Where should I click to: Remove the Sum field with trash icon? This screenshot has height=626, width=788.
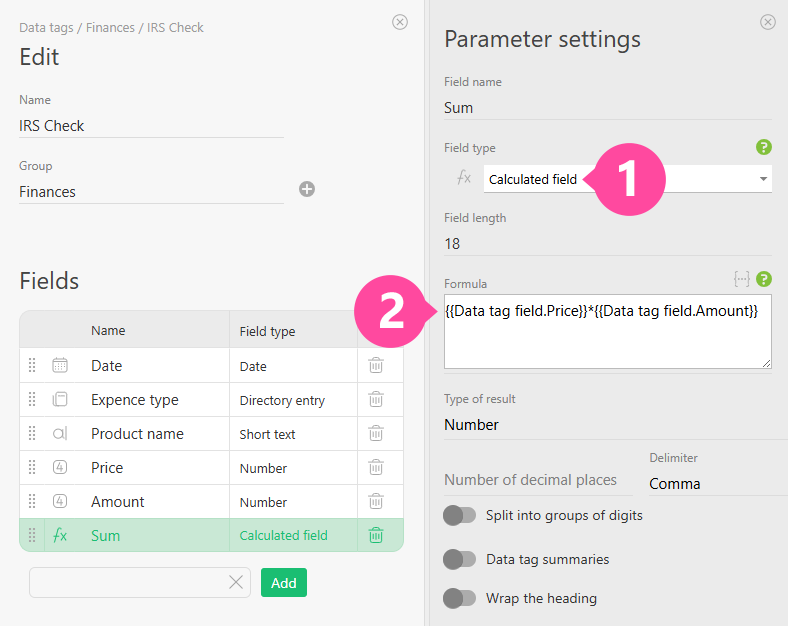pos(376,535)
